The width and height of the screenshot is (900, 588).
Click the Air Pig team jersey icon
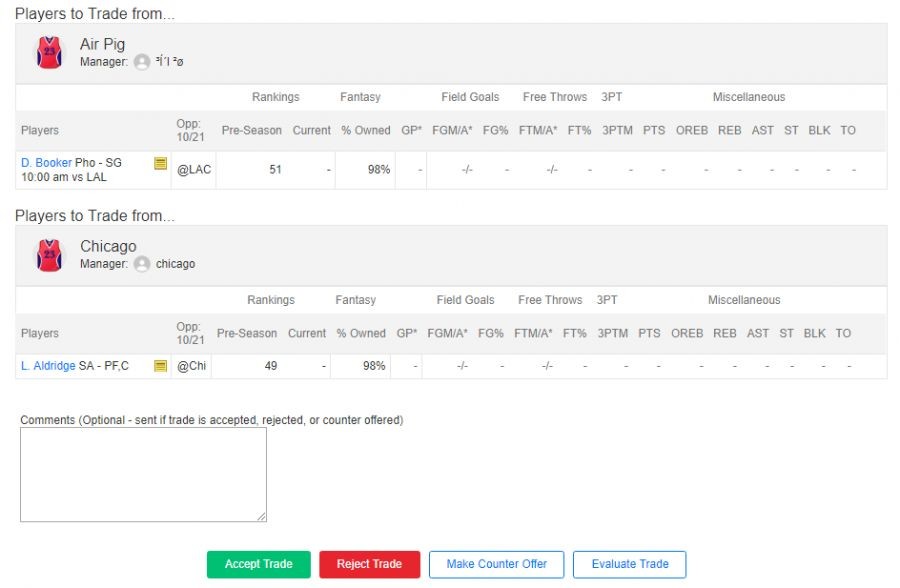[x=49, y=53]
